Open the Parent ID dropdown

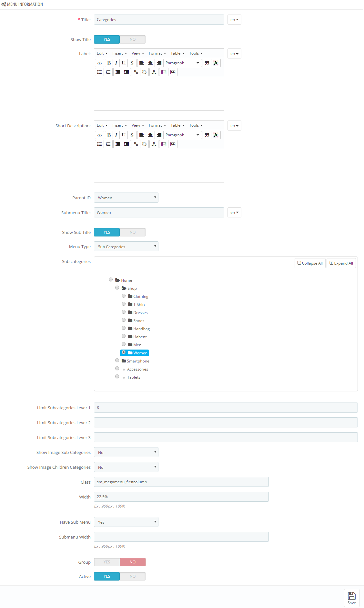126,198
